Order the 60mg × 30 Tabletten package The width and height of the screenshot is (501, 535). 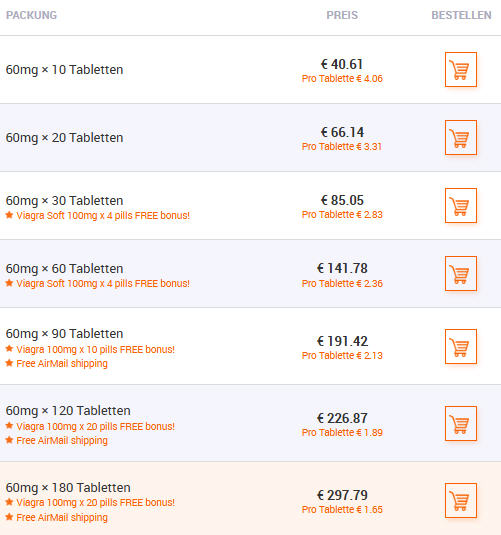click(461, 205)
